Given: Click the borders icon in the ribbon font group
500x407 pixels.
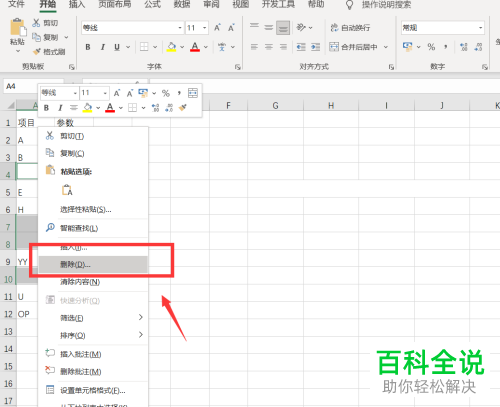Looking at the screenshot, I should (x=144, y=47).
